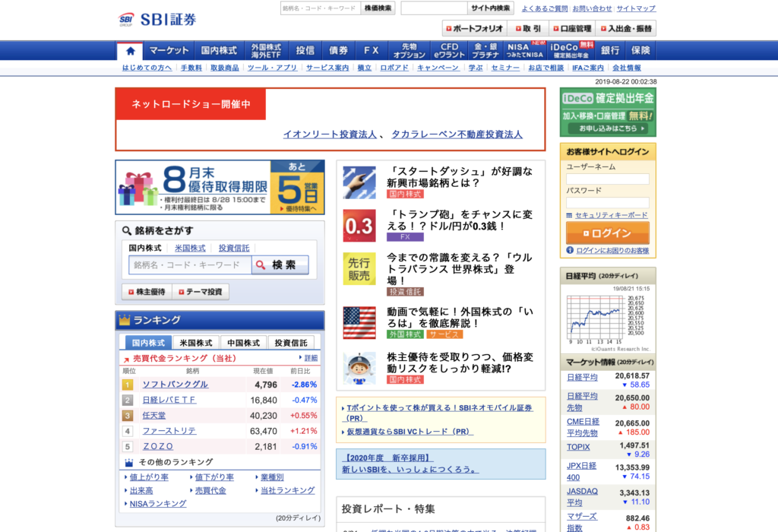Open the 金・銀 プラチナ menu
This screenshot has width=778, height=532.
pos(485,51)
